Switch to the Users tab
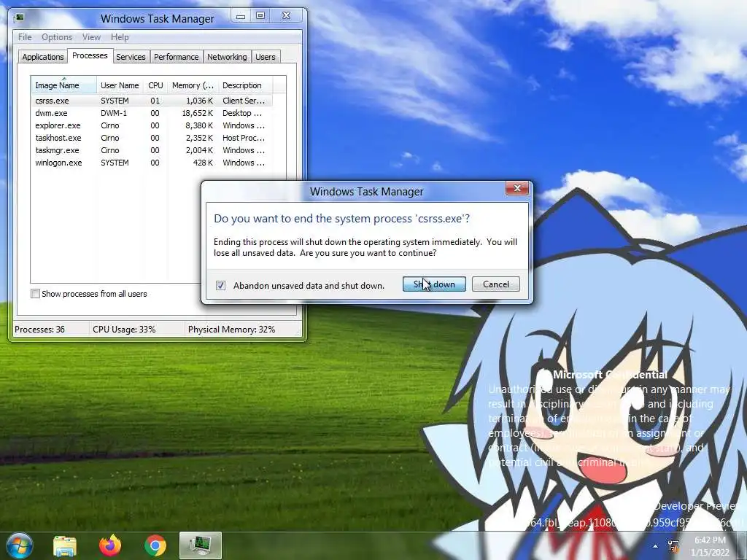 pos(266,57)
